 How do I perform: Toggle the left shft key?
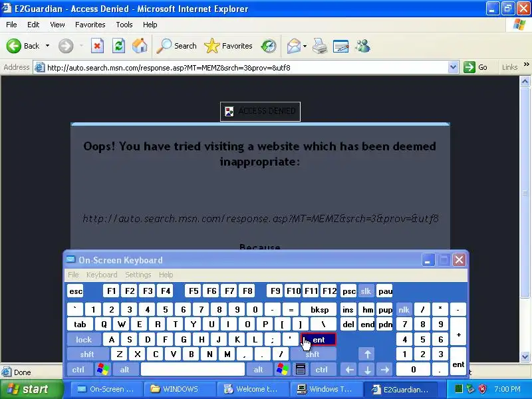click(87, 354)
